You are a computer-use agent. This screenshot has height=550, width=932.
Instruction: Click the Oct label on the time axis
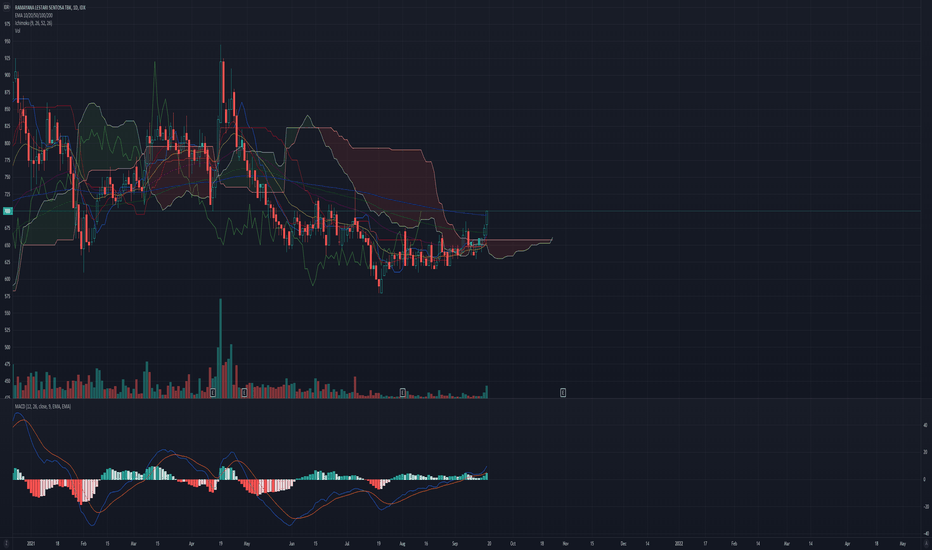(512, 543)
